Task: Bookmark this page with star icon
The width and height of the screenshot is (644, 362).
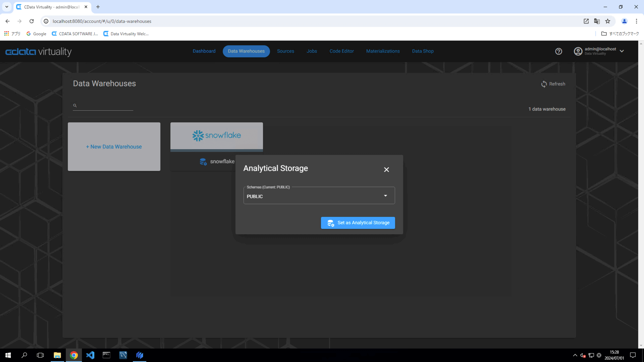Action: 607,21
